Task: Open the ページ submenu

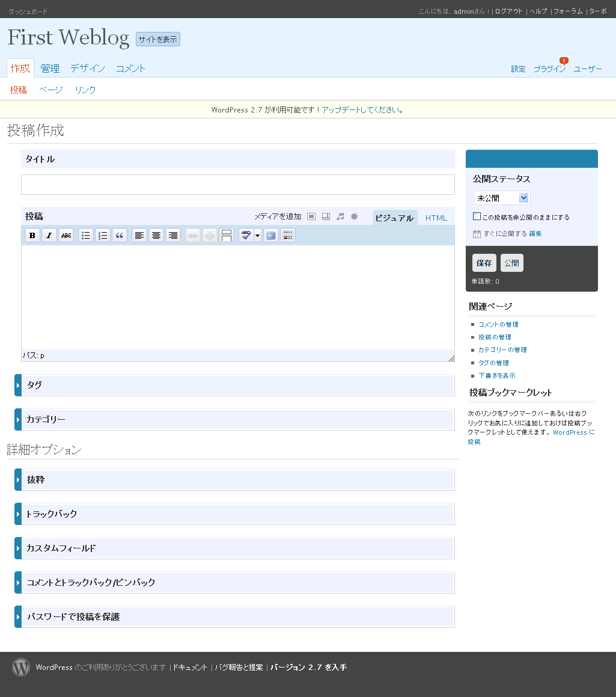Action: [x=51, y=90]
